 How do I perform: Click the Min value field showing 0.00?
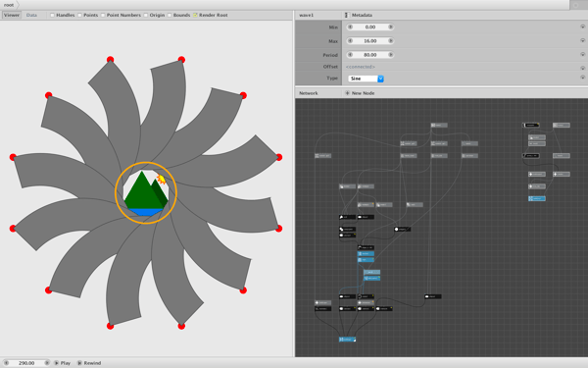(x=370, y=27)
